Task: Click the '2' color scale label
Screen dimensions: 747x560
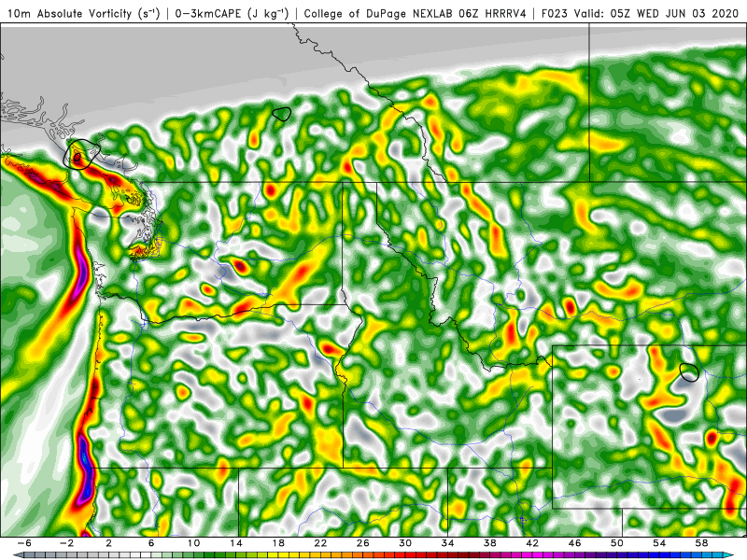Action: coord(108,543)
